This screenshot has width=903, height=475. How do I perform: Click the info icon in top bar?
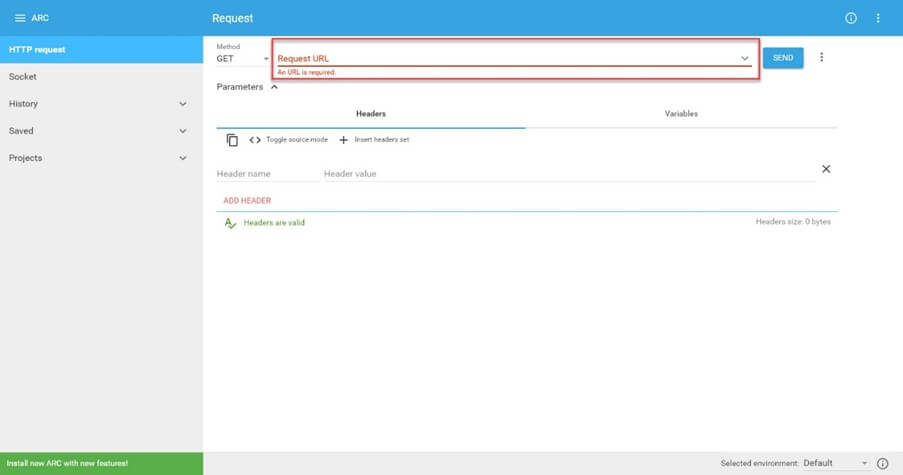851,18
